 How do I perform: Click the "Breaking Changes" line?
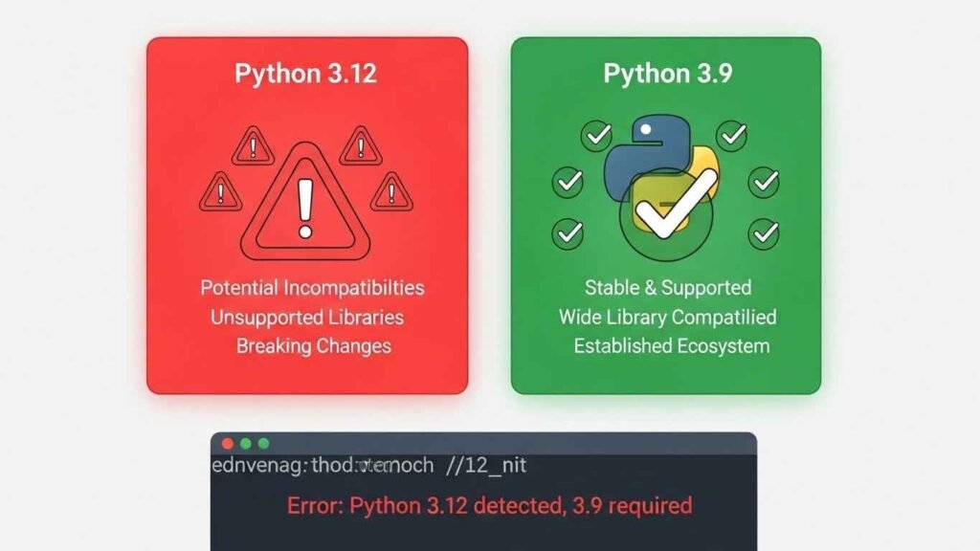pos(314,345)
